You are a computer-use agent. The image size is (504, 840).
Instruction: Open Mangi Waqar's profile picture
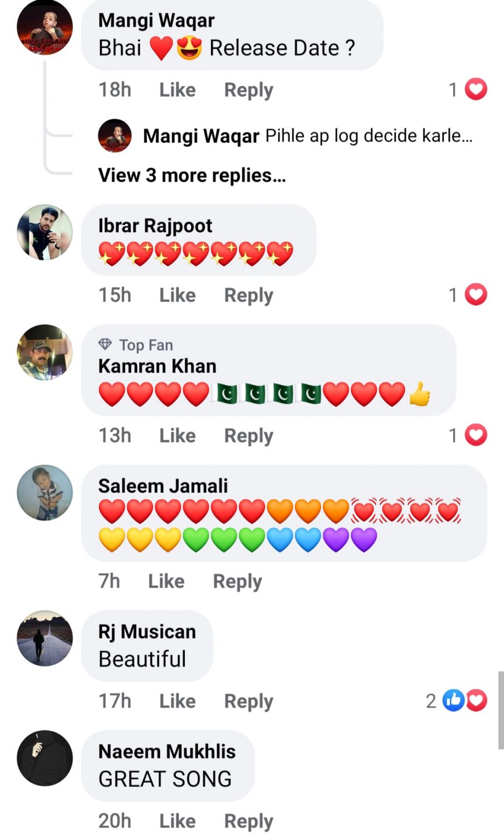click(45, 28)
